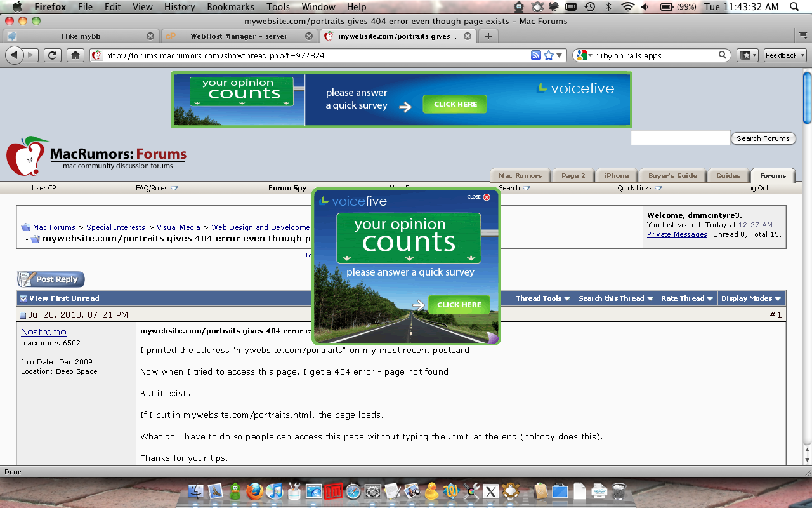Open iTunes from the Dock
The width and height of the screenshot is (812, 508).
tap(274, 491)
